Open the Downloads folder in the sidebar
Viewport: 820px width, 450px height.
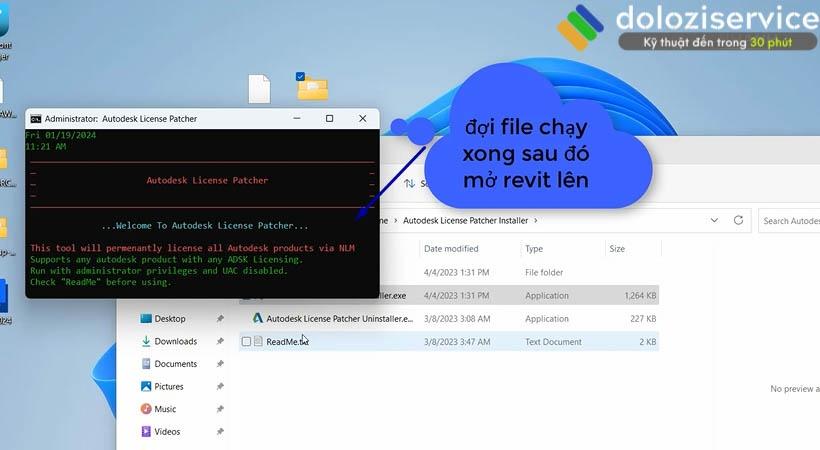(175, 341)
